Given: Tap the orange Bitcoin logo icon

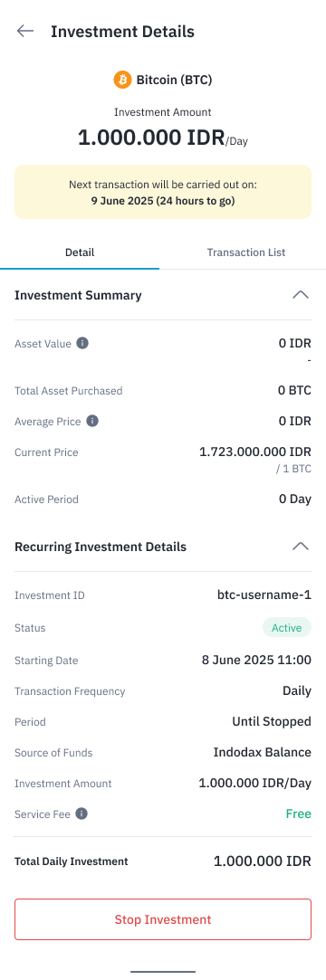Looking at the screenshot, I should click(122, 80).
